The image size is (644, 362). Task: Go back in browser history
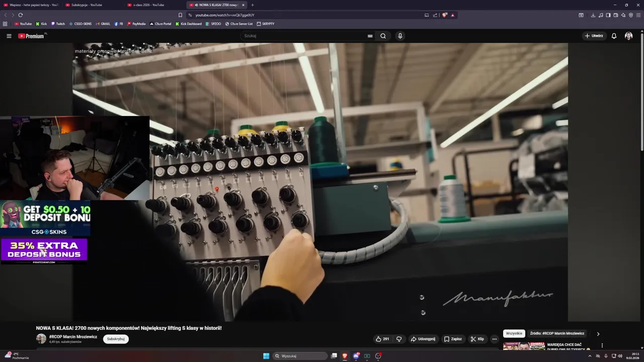(6, 15)
